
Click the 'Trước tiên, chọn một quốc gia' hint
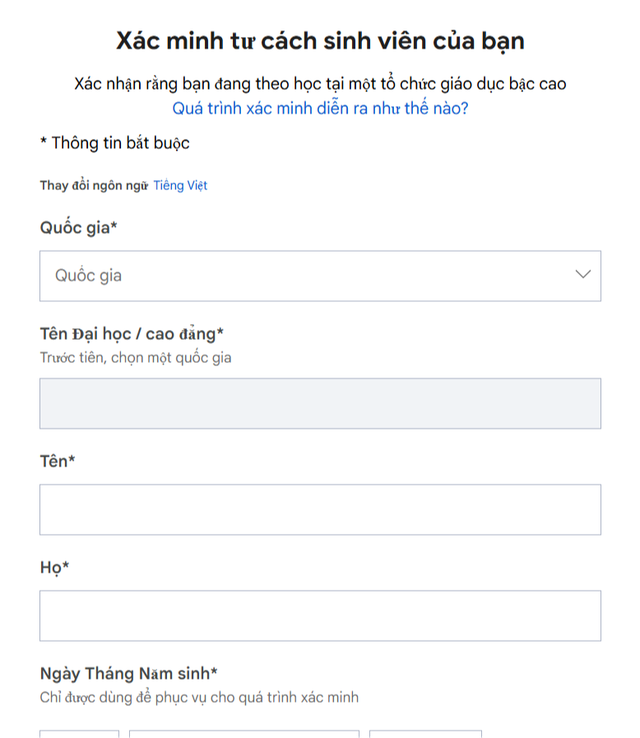pyautogui.click(x=135, y=357)
